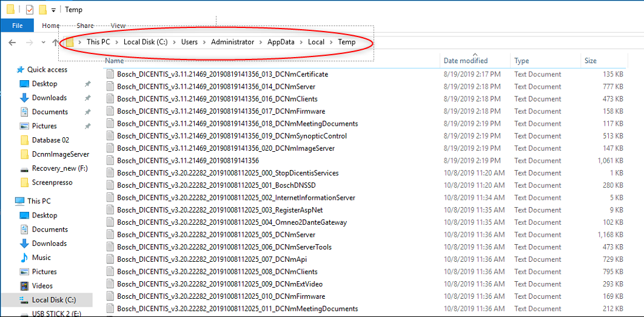Expand the chevron after Users in address bar

(x=204, y=42)
